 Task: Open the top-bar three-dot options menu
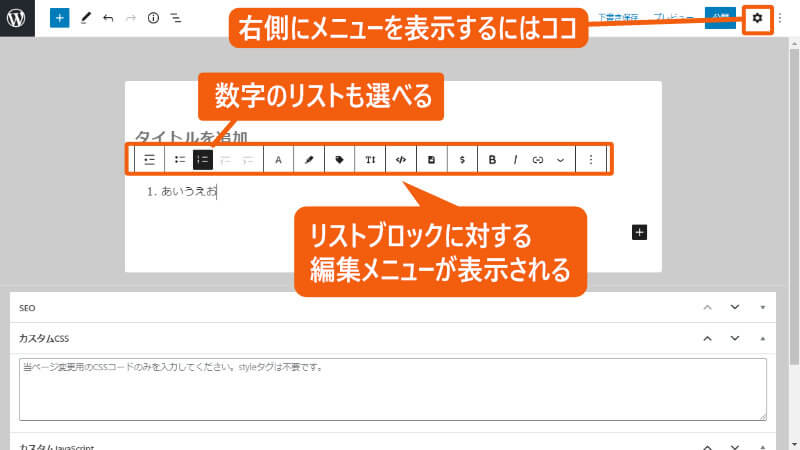780,18
